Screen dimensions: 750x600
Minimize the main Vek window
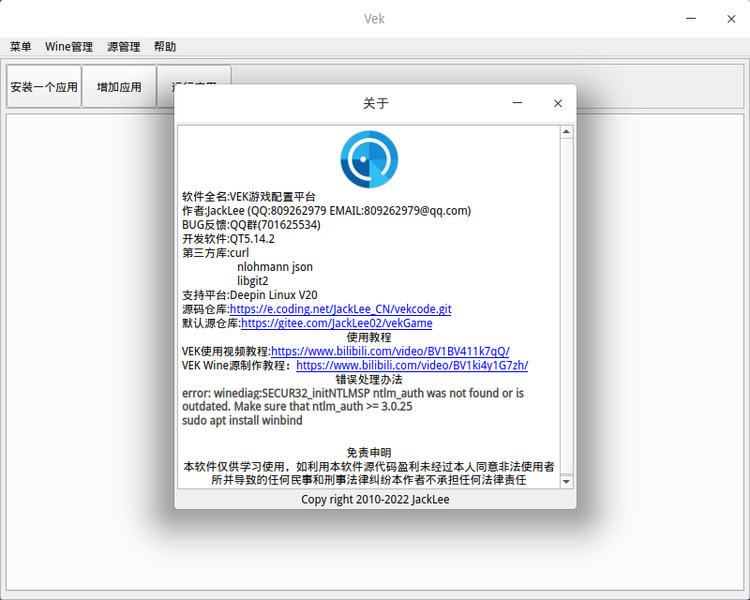tap(691, 18)
